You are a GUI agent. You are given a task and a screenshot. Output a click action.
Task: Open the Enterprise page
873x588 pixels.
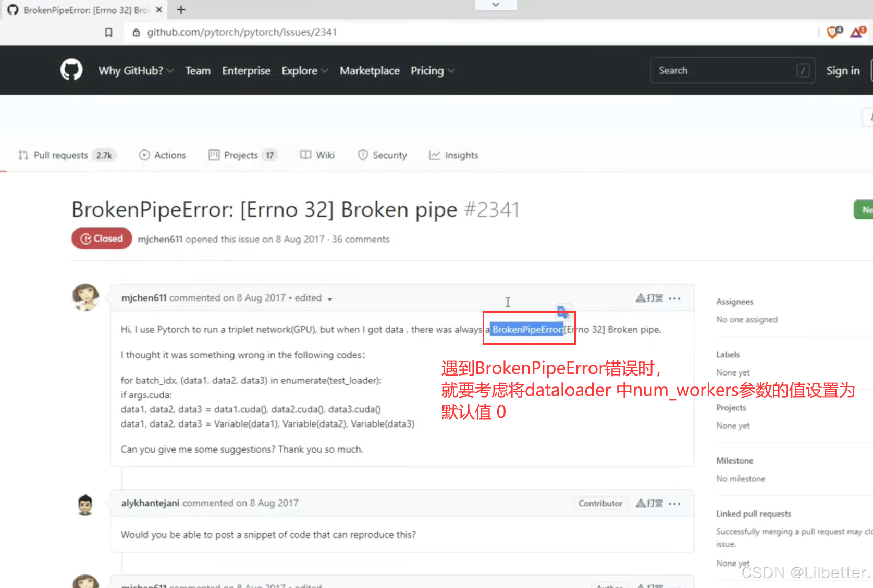click(x=246, y=71)
